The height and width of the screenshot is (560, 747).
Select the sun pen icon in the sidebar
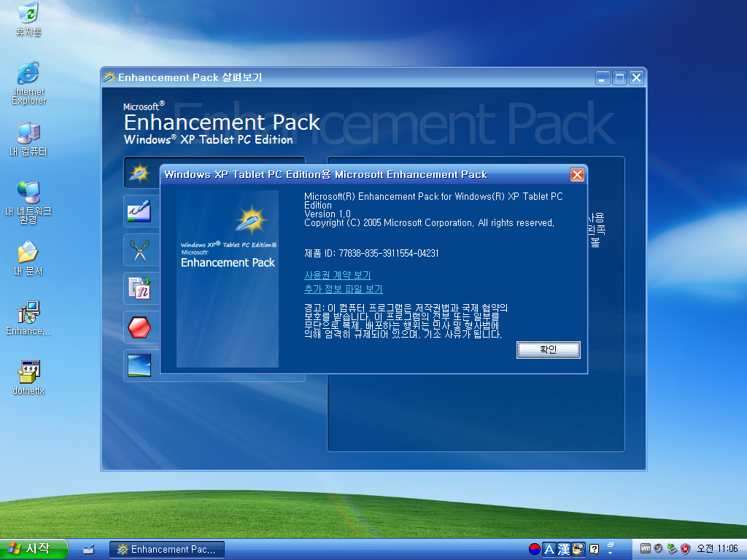coord(139,173)
